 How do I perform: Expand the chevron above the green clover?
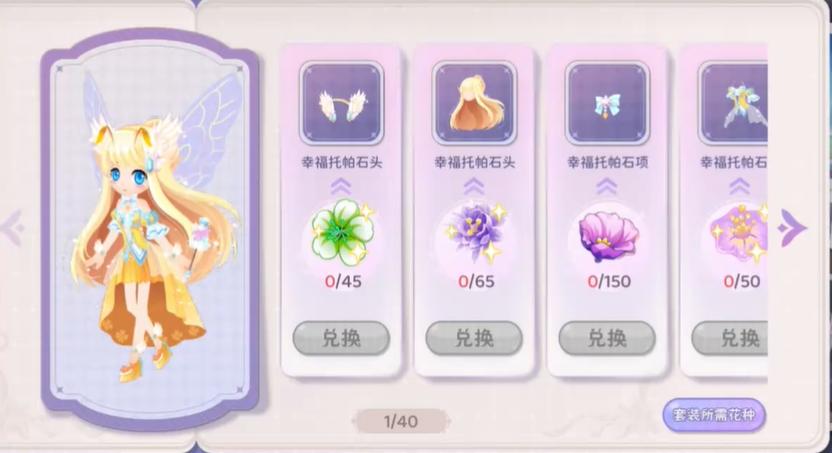(341, 186)
